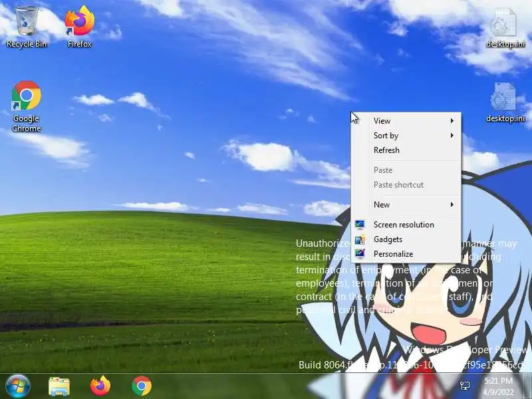Click the taskbar clock showing 5:21 PM
532x399 pixels.
498,380
